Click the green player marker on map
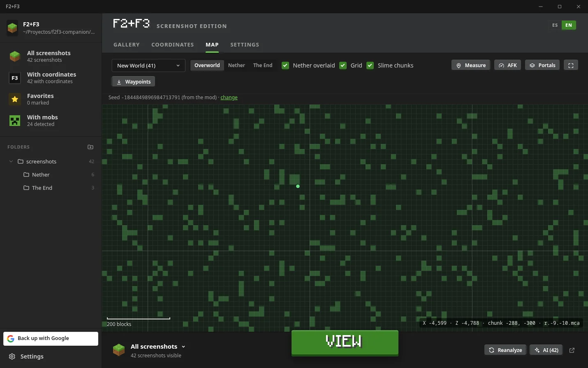Screen dimensions: 588x368 [x=298, y=186]
